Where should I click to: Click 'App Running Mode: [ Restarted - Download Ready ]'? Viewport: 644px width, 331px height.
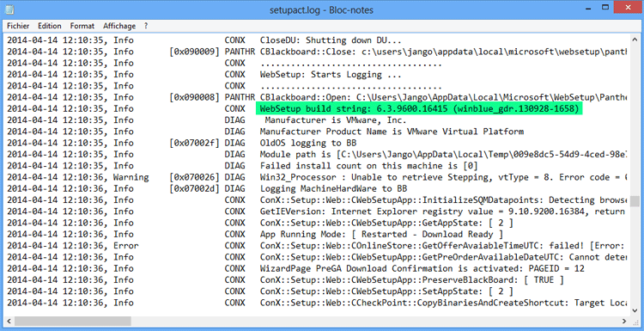[x=381, y=235]
